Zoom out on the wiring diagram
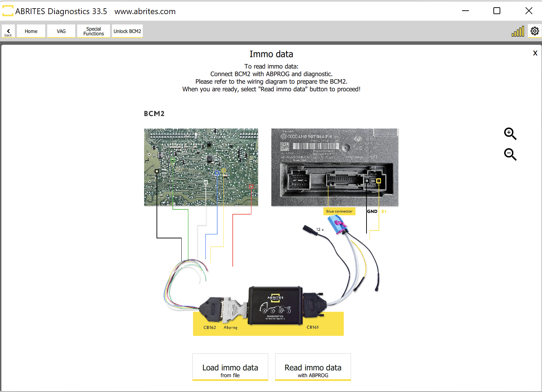542x392 pixels. click(510, 154)
